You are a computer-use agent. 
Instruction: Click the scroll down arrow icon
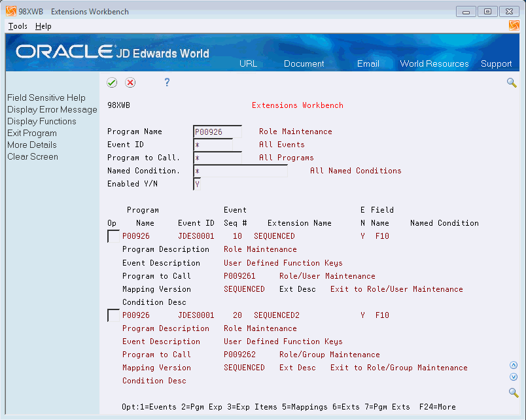click(x=514, y=377)
